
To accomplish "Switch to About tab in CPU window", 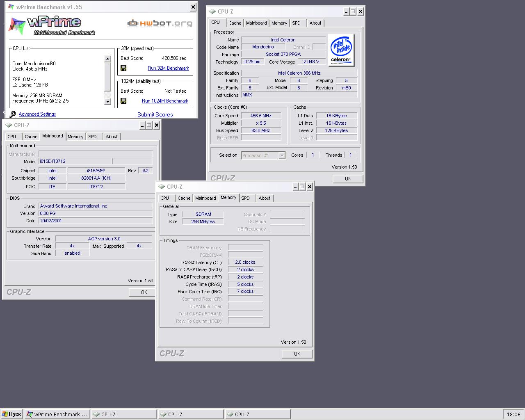I will pos(315,23).
